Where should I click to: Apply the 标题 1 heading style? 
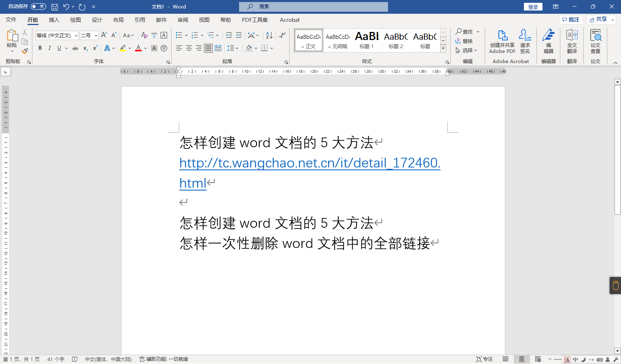pos(367,40)
